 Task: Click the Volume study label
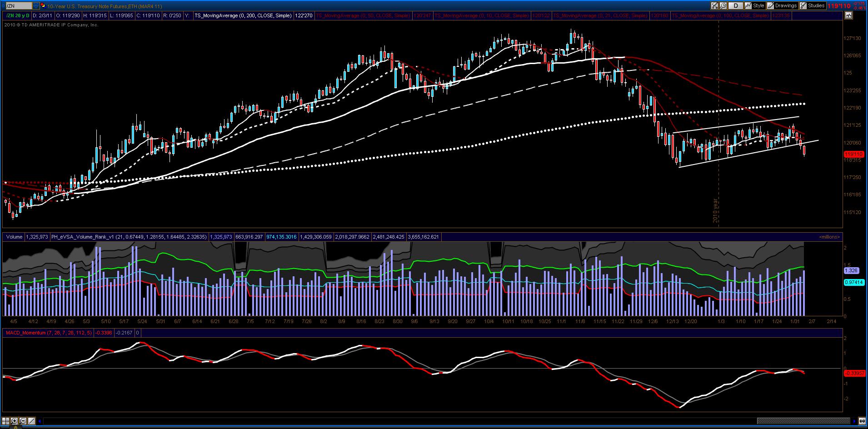[x=14, y=237]
